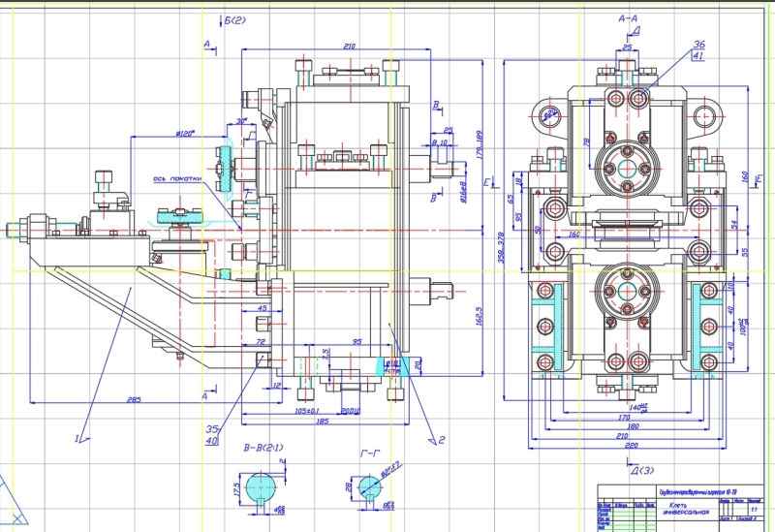
Task: Click 'Клеть универсальная' in the title block
Action: pos(686,509)
